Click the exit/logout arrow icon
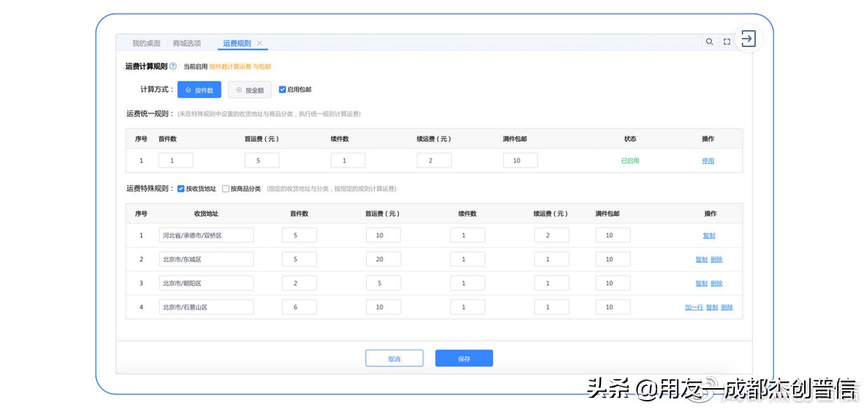The height and width of the screenshot is (412, 868). [748, 39]
